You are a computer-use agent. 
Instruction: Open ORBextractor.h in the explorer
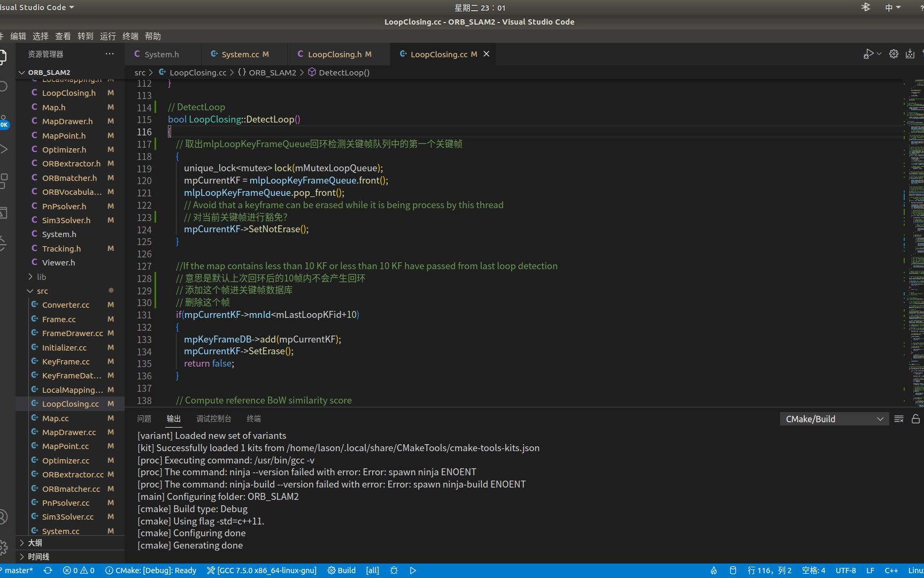[70, 164]
